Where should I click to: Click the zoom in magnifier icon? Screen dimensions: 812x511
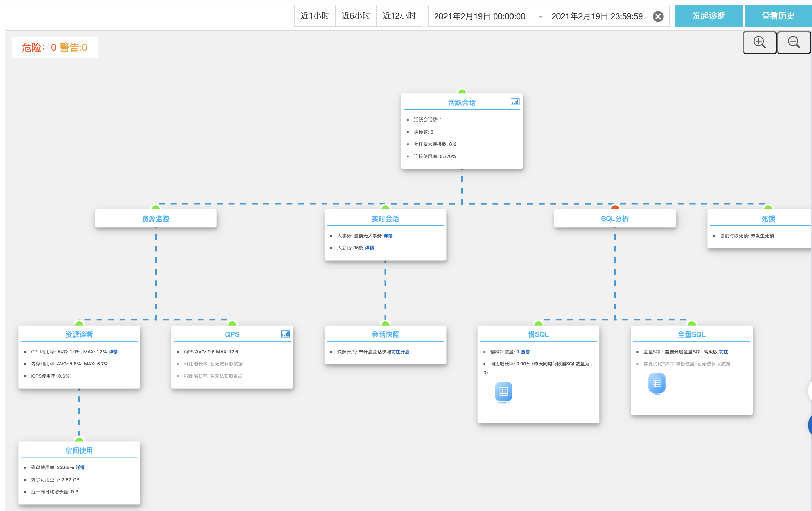759,43
